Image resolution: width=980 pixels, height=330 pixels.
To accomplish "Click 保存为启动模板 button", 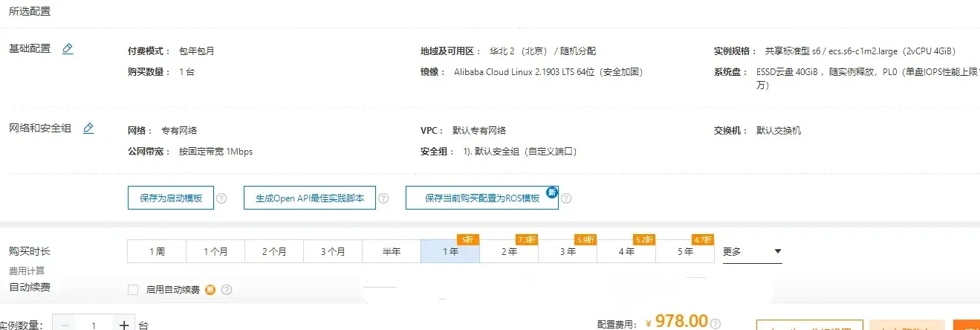I will [171, 198].
